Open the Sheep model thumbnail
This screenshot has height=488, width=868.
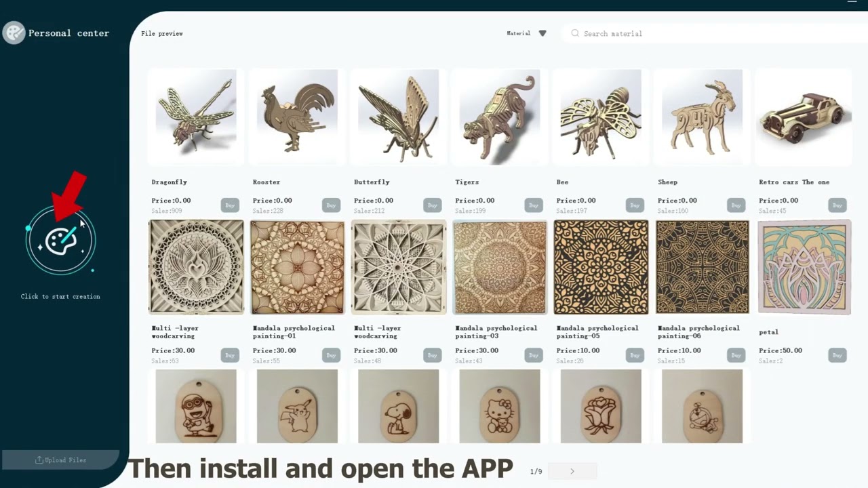point(702,117)
